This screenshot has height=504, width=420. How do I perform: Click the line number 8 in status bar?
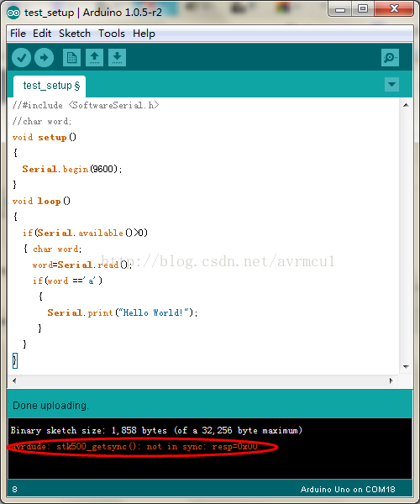pos(15,490)
